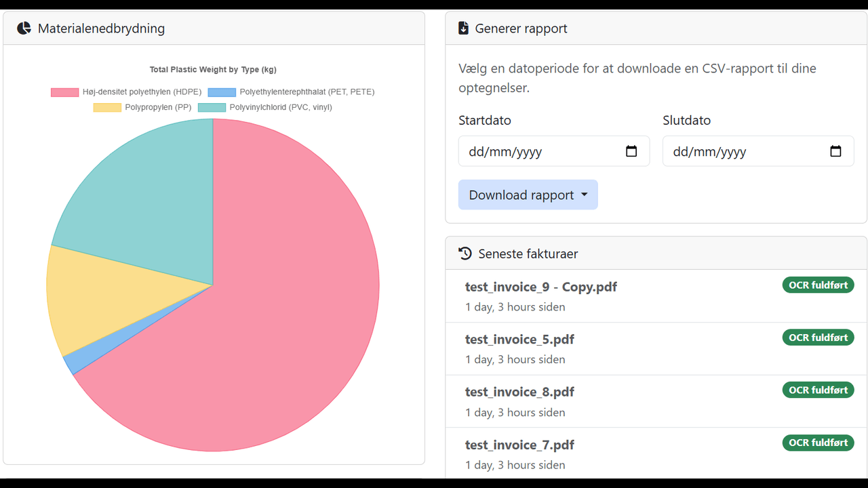Click the history clock icon beside Seneste fakturaer
This screenshot has height=488, width=868.
[x=465, y=253]
